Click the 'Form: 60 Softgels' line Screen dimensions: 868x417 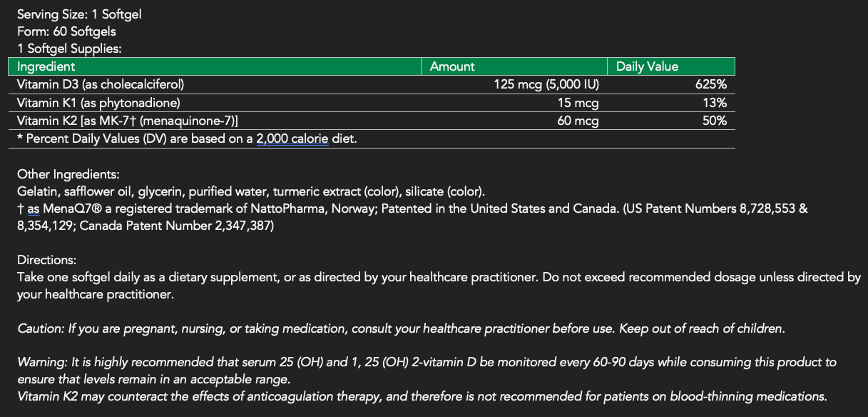coord(66,31)
